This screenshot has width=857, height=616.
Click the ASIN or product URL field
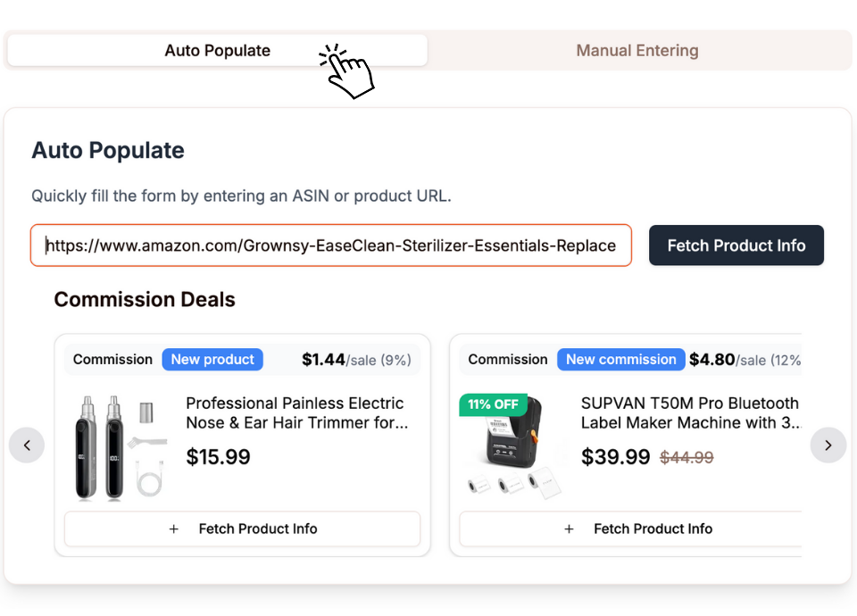click(330, 246)
